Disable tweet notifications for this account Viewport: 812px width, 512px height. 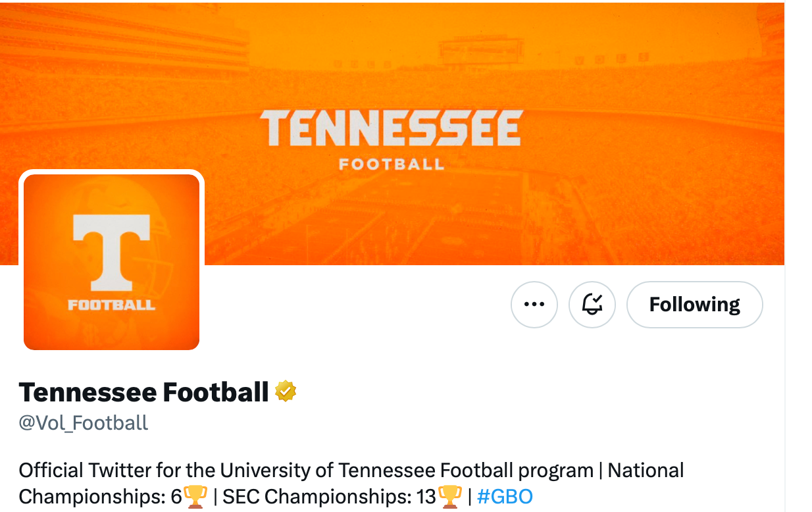(592, 304)
